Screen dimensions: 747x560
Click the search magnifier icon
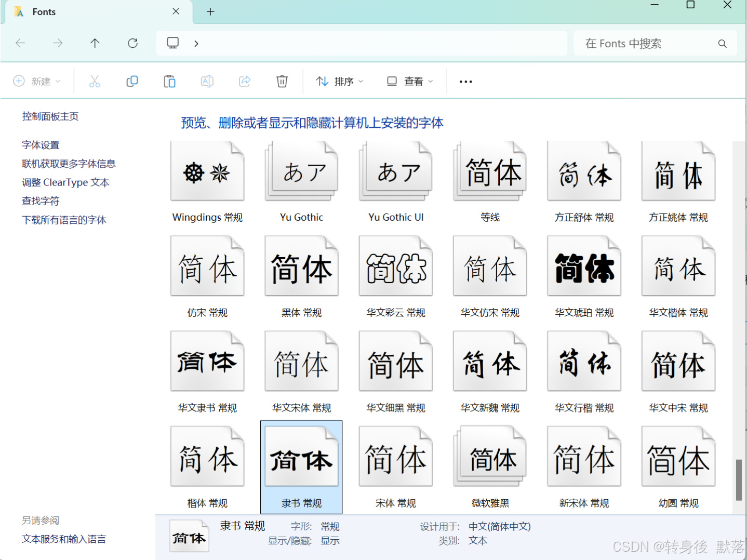coord(722,44)
